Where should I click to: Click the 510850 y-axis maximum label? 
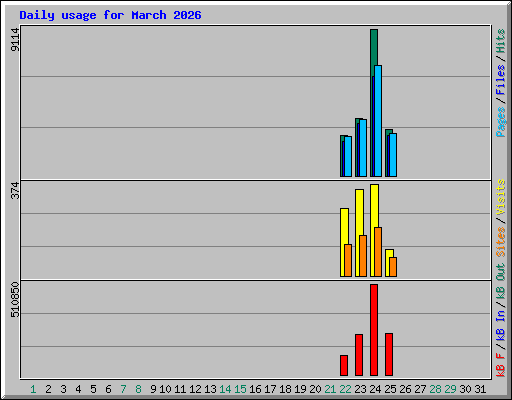click(x=15, y=300)
